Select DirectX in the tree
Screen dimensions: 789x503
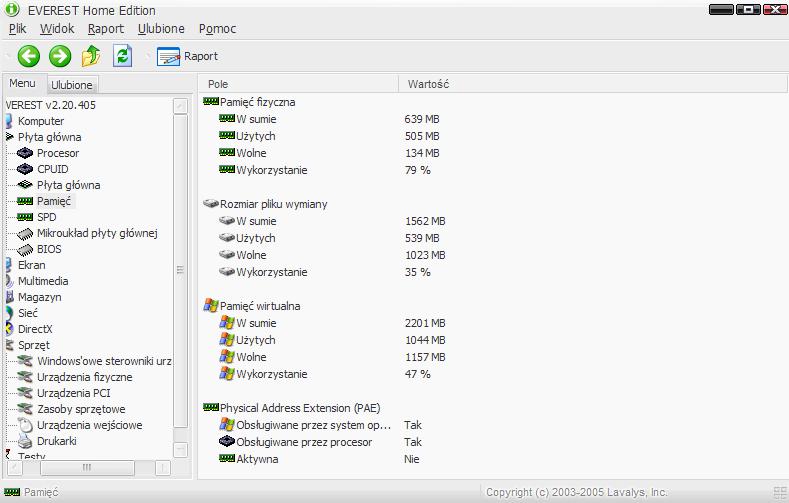35,329
